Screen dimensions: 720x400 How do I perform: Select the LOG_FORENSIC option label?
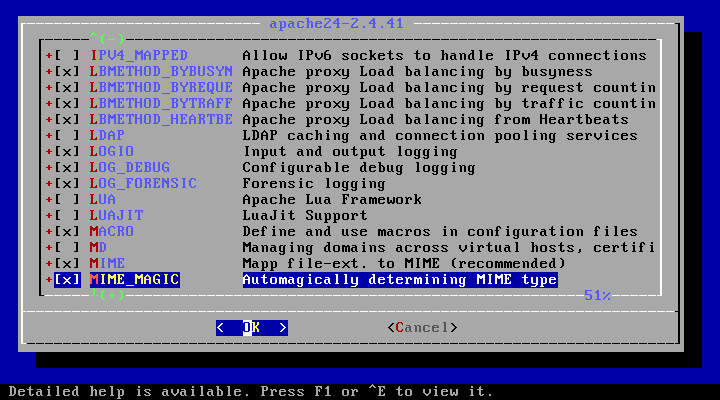(143, 184)
